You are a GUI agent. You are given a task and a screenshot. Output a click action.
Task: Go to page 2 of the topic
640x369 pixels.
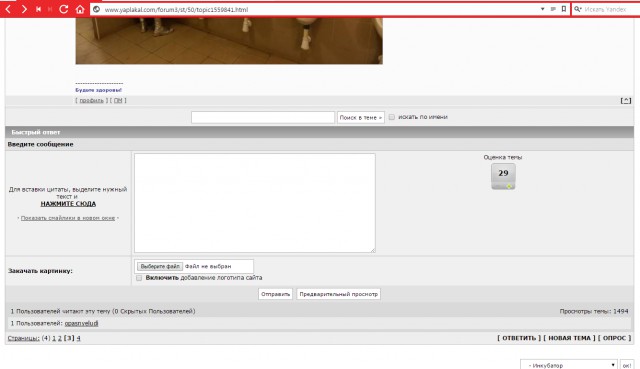pyautogui.click(x=60, y=338)
